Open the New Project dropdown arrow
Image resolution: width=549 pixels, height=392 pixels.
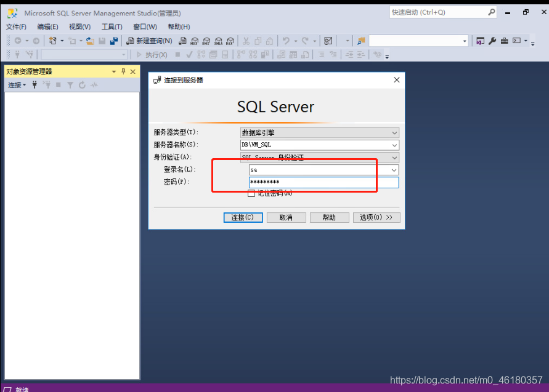(x=62, y=41)
